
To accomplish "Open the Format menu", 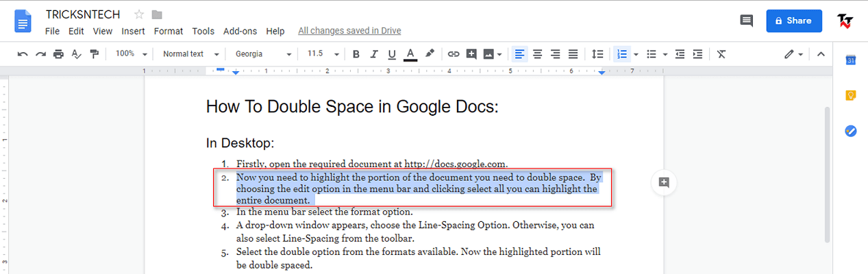I will (169, 31).
